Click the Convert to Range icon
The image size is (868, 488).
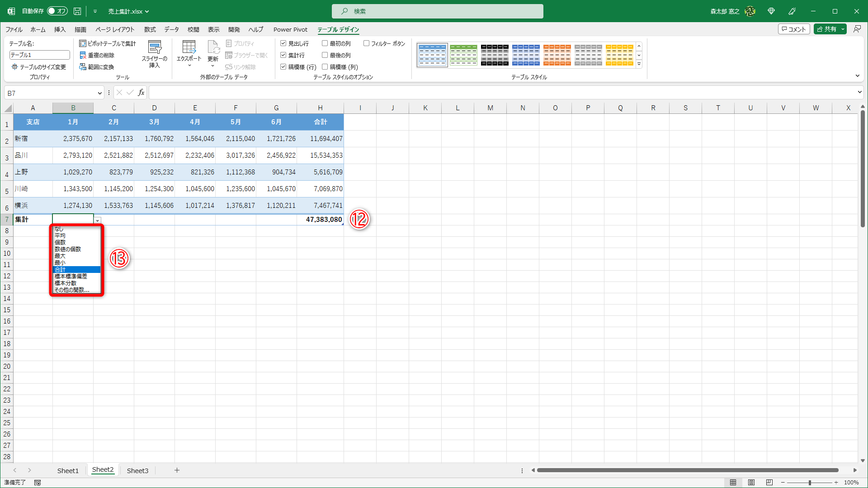83,67
